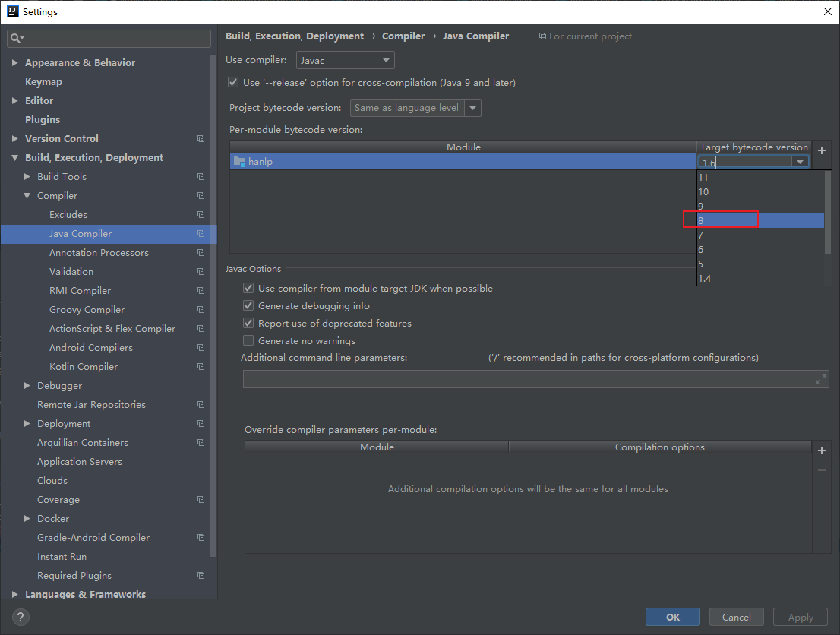Open the Use compiler Javac dropdown
Viewport: 840px width, 635px height.
(345, 60)
